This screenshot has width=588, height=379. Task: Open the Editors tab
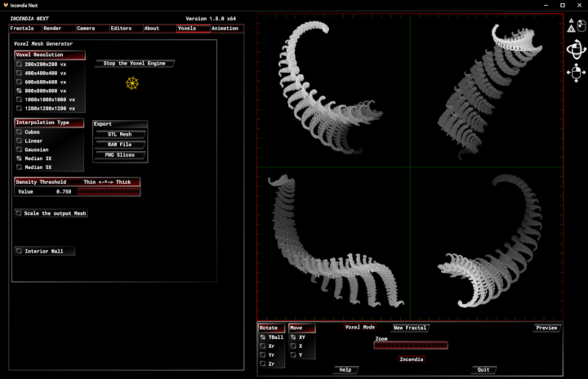pos(121,29)
